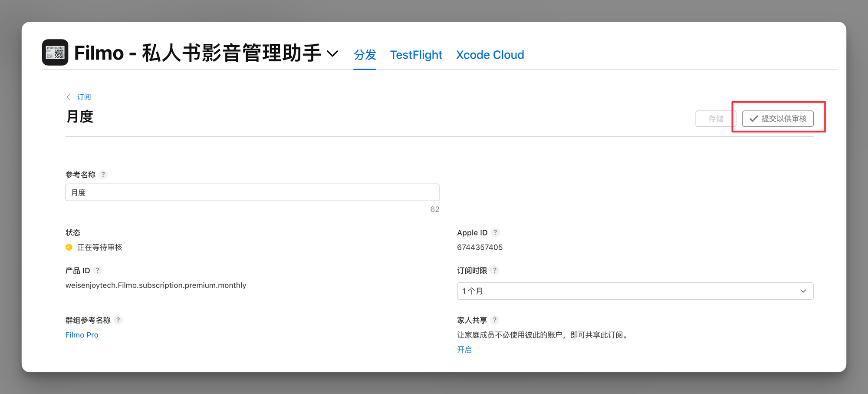The width and height of the screenshot is (868, 394).
Task: Open the 产品 ID help icon
Action: pos(98,270)
